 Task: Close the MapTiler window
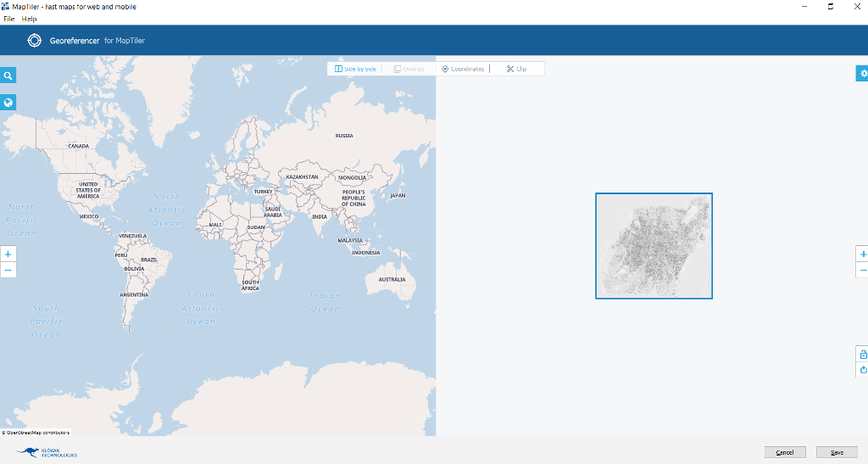857,7
